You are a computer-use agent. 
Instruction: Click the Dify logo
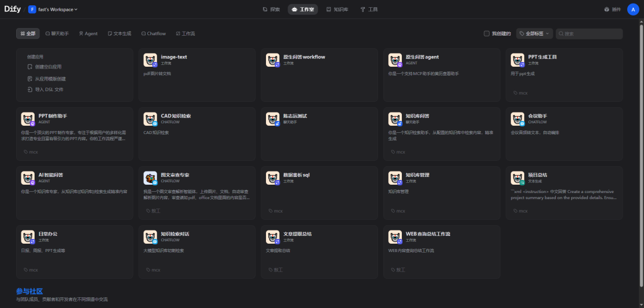pyautogui.click(x=13, y=9)
